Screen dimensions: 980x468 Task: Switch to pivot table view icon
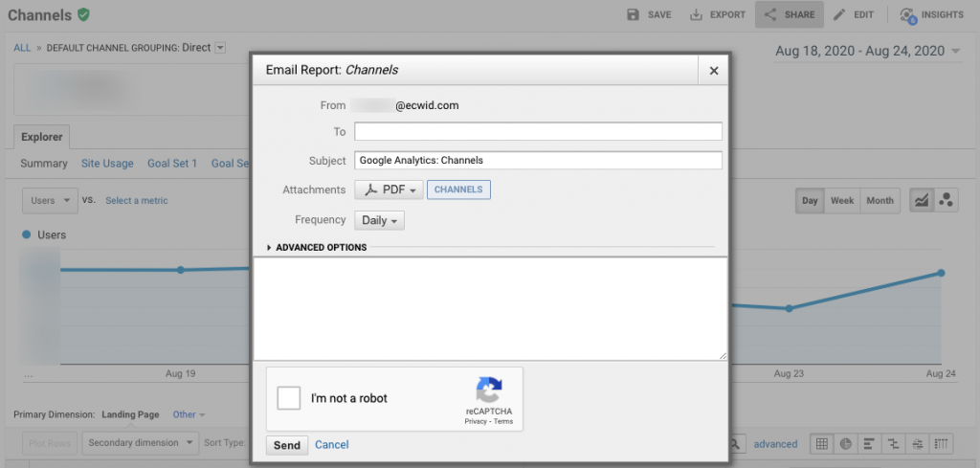tap(942, 444)
